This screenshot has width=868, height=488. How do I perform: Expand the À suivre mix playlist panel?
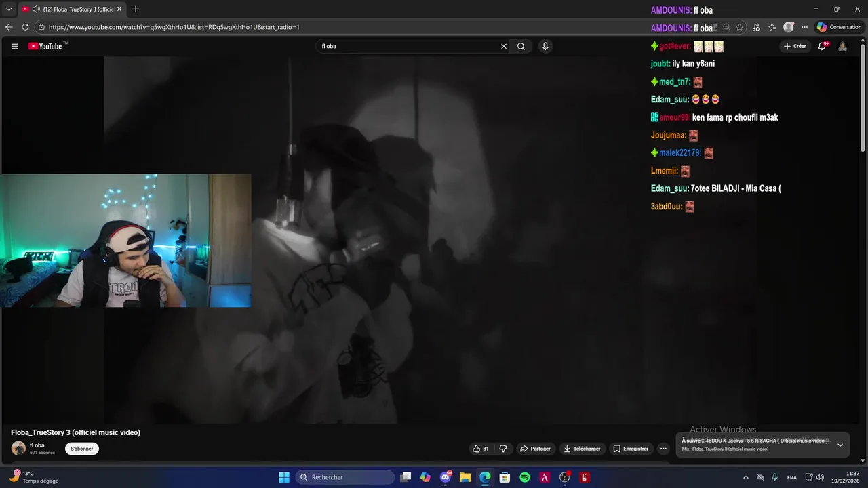(x=840, y=445)
